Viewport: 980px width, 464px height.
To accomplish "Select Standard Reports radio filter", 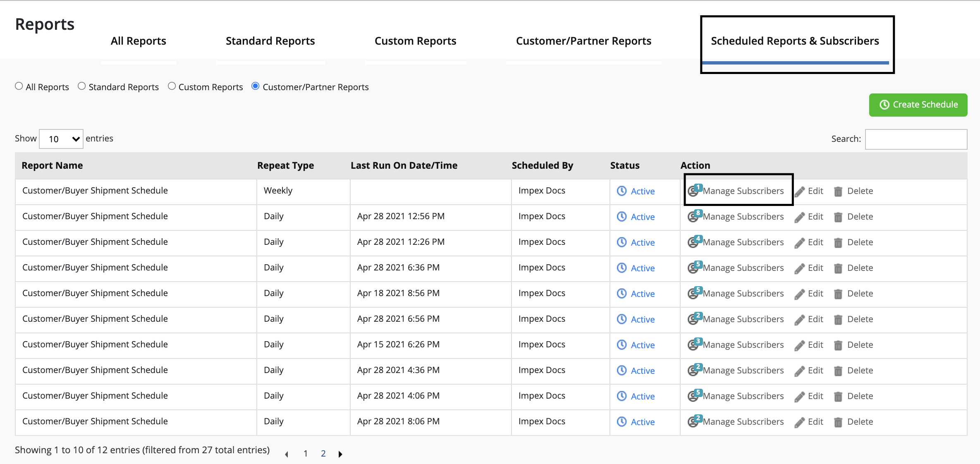I will [82, 86].
